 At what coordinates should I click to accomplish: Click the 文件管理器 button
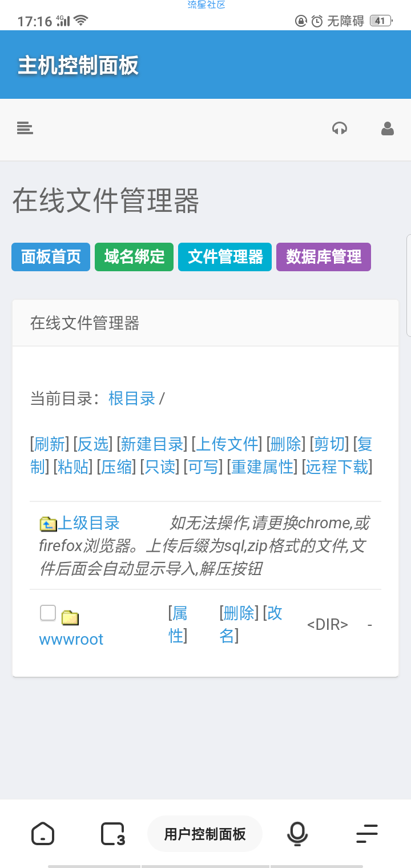pyautogui.click(x=225, y=257)
